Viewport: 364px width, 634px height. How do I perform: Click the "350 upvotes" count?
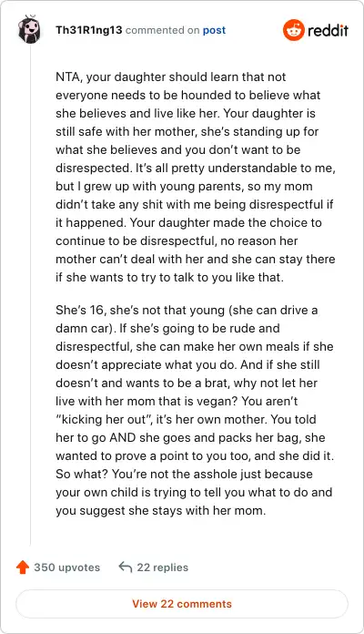pos(66,568)
